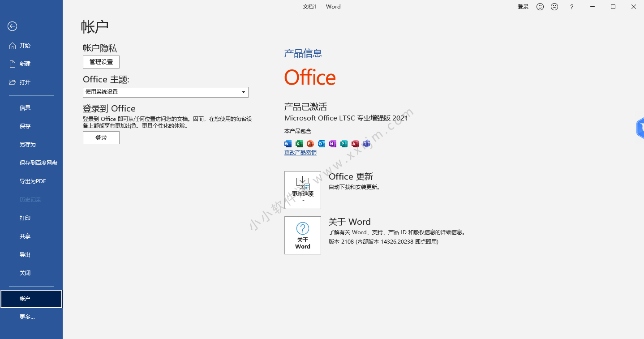
Task: Click the home icon beside 开始
Action: [x=13, y=46]
